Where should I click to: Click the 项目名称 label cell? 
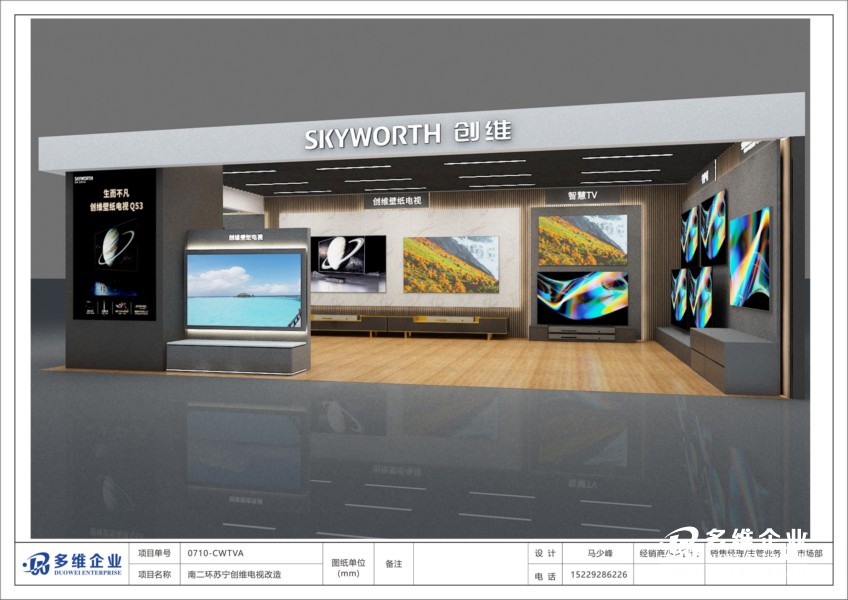pos(154,575)
